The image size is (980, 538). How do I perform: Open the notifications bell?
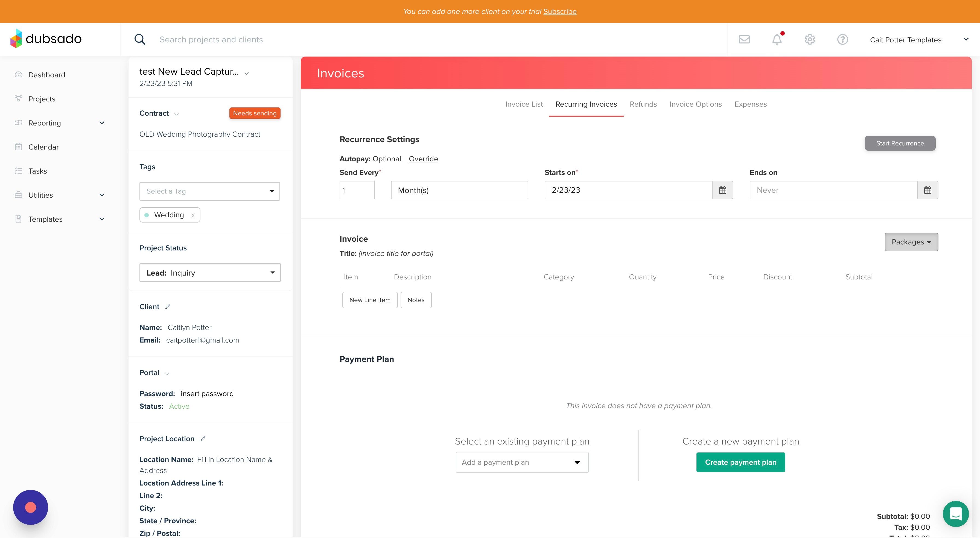pos(777,39)
